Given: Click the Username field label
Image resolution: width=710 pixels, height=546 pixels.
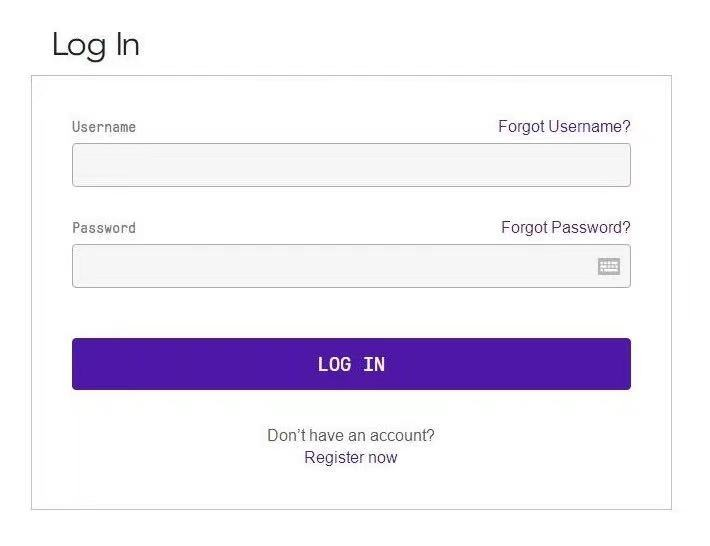Looking at the screenshot, I should (104, 127).
